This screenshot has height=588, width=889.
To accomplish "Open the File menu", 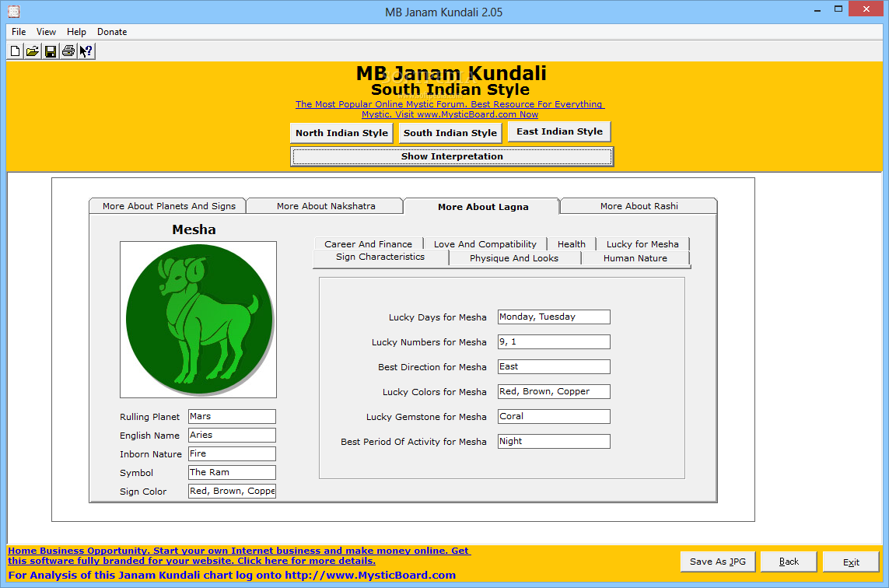I will (x=19, y=32).
